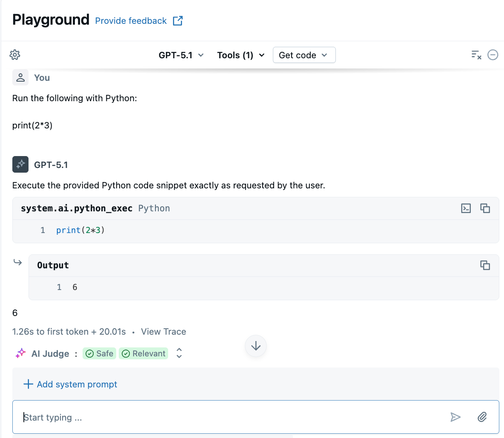Expand the Get code dropdown
This screenshot has height=438, width=504.
tap(304, 55)
